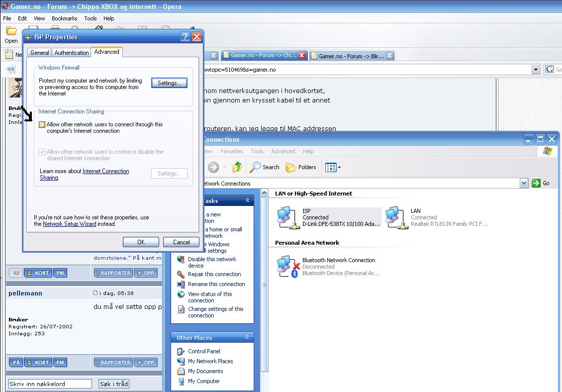This screenshot has width=562, height=392.
Task: Select the Advanced tab in ISP Properties
Action: (107, 52)
